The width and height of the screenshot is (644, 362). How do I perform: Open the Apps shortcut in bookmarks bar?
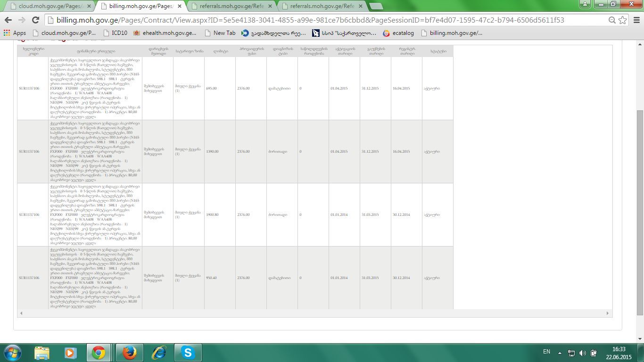pyautogui.click(x=15, y=33)
